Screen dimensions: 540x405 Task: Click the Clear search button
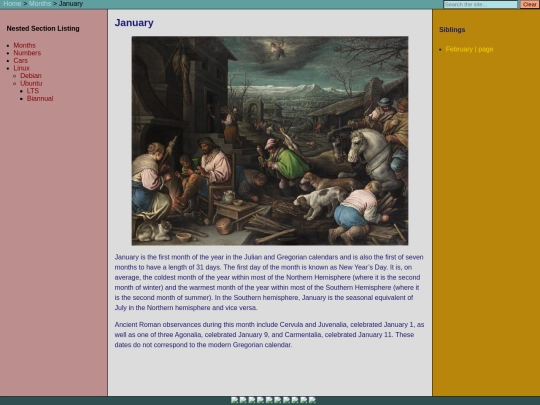529,4
